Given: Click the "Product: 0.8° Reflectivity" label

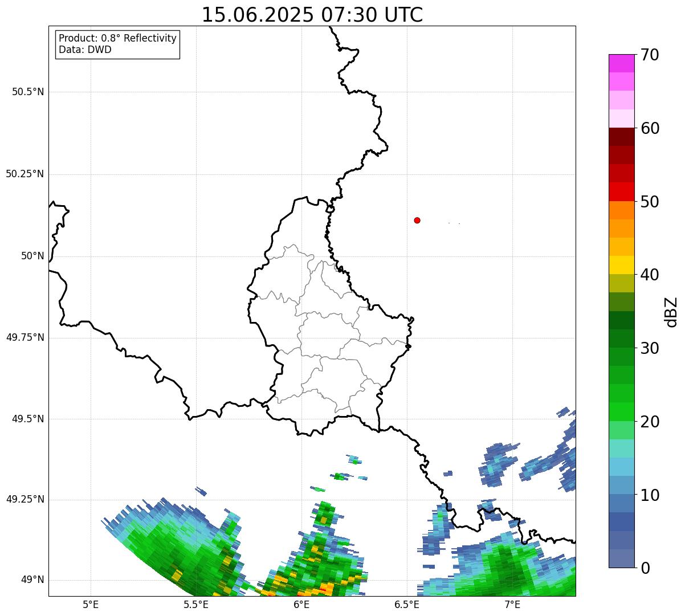Looking at the screenshot, I should (x=118, y=38).
